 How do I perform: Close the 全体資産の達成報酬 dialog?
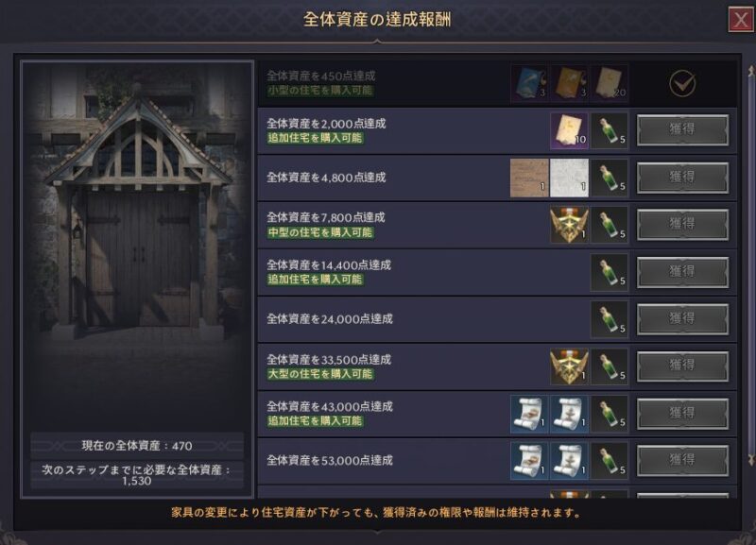click(740, 20)
